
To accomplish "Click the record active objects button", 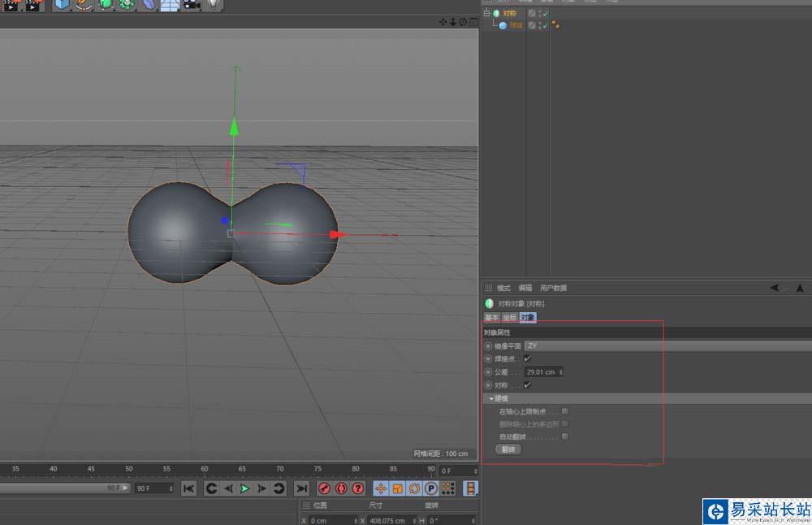I will click(324, 488).
